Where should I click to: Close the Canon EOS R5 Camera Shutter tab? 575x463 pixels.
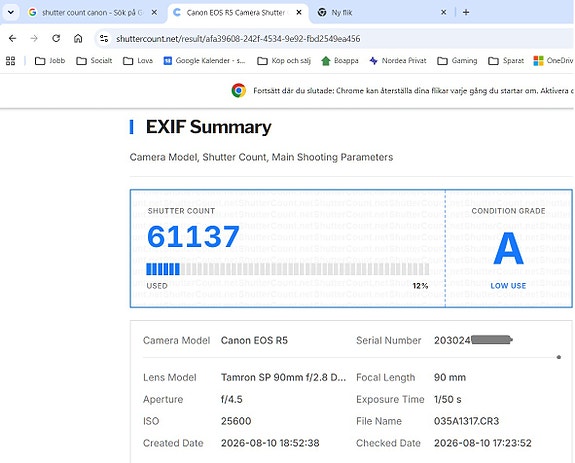[299, 12]
